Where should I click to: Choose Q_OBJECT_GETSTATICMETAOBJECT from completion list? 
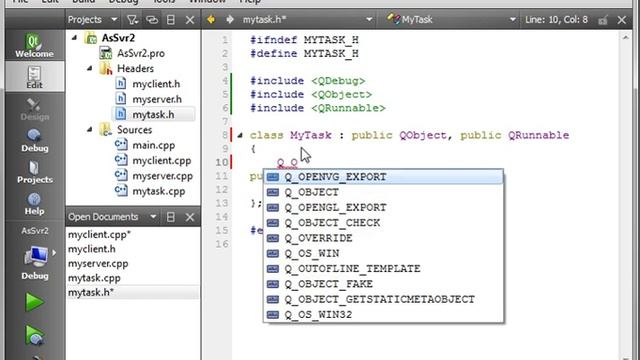click(383, 299)
